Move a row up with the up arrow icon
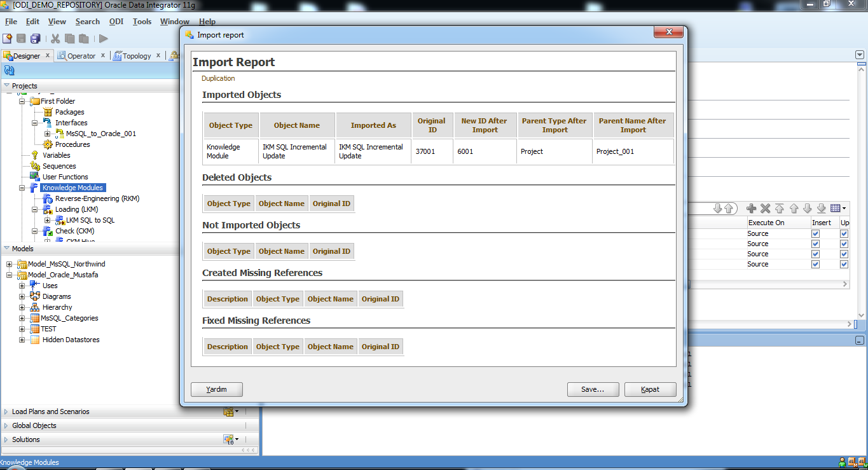The width and height of the screenshot is (868, 470). coord(793,208)
